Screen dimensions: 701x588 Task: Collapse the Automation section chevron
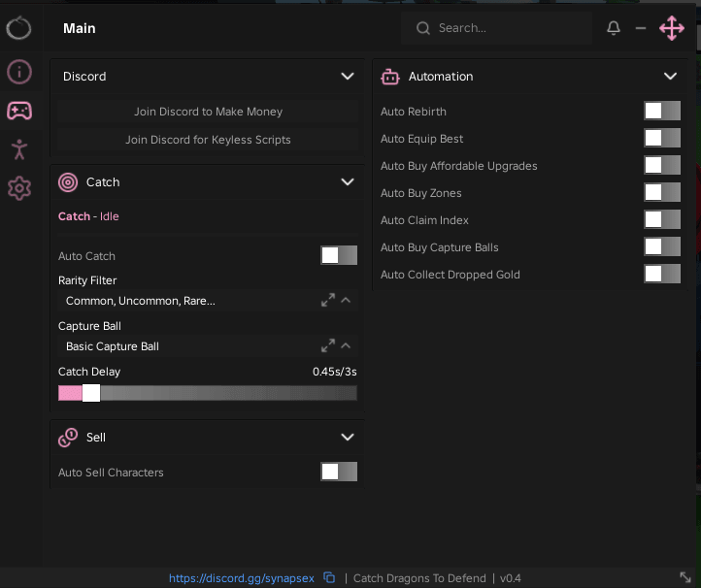[670, 77]
